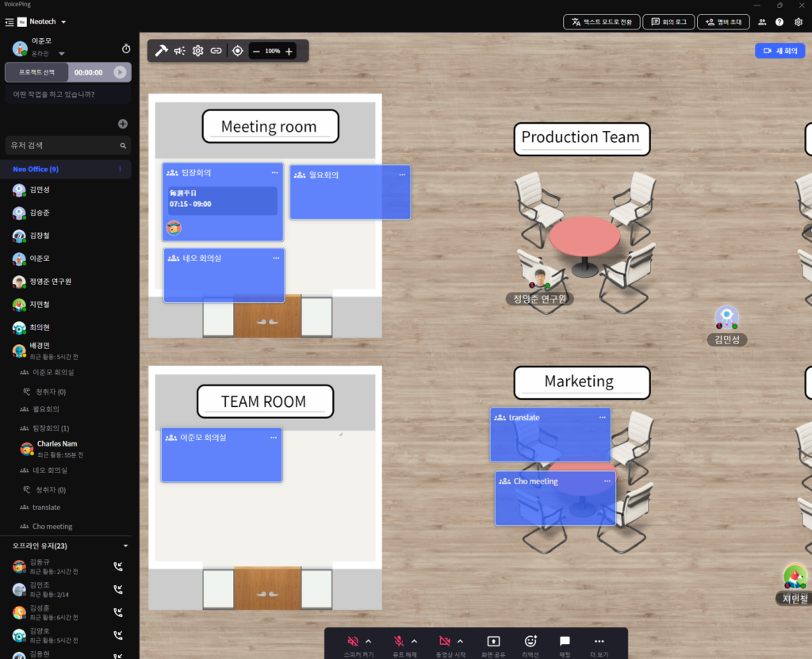Open settings from the map toolbar gear
The height and width of the screenshot is (659, 812).
197,50
